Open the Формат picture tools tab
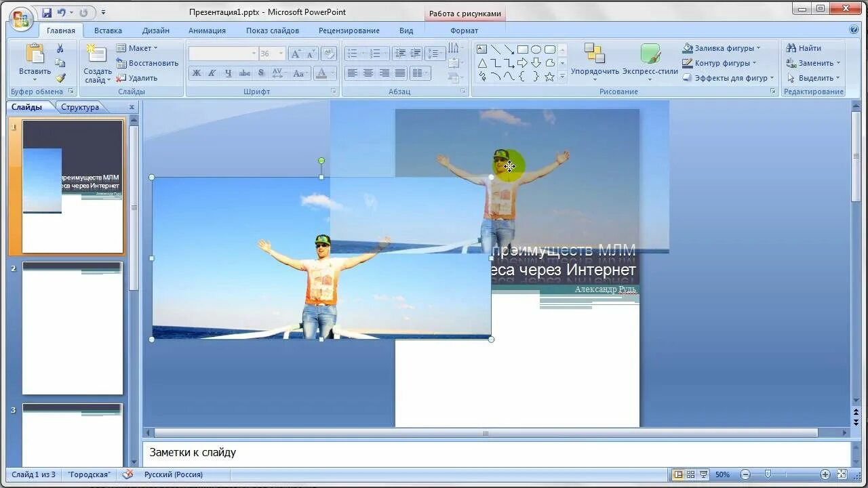The height and width of the screenshot is (488, 868). (465, 30)
